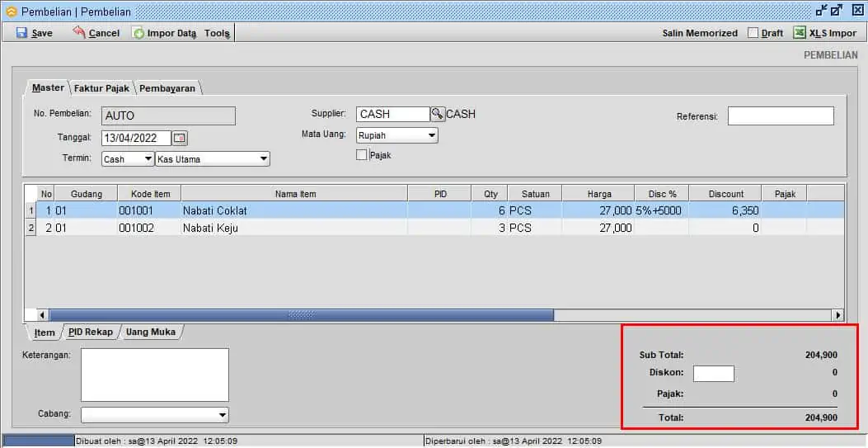The width and height of the screenshot is (868, 448).
Task: Click the Qty 3 cell of Nabati Keju
Action: click(x=490, y=228)
